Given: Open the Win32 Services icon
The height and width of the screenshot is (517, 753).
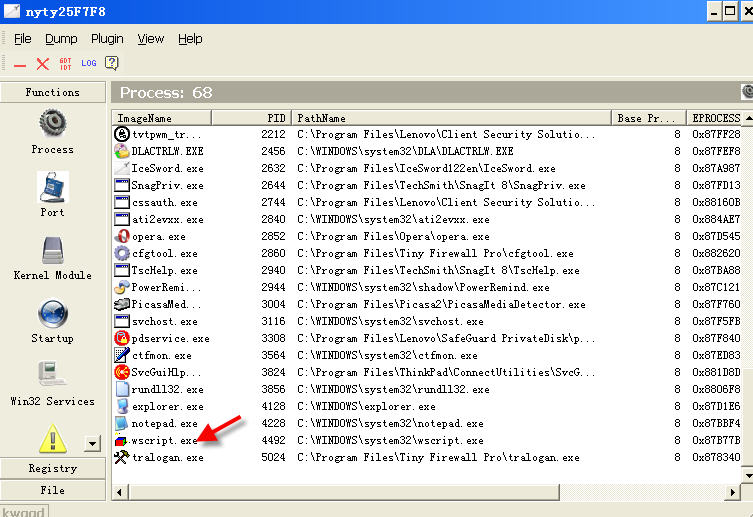Looking at the screenshot, I should pyautogui.click(x=52, y=374).
